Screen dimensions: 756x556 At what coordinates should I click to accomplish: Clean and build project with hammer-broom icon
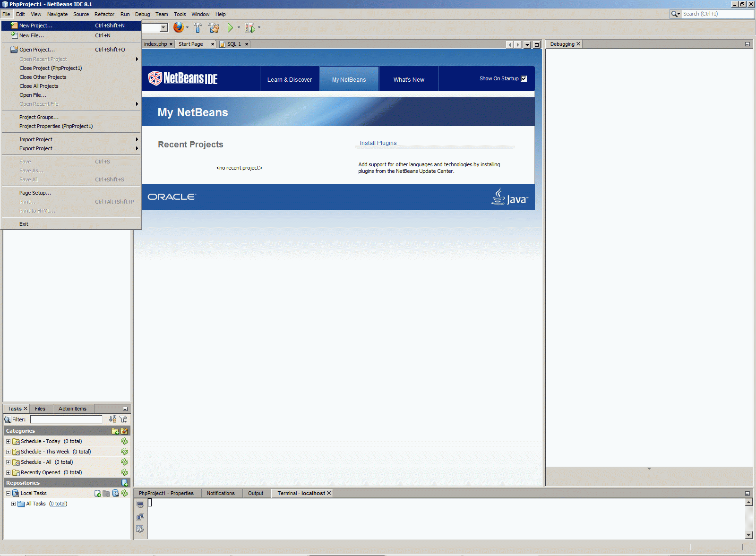coord(214,28)
